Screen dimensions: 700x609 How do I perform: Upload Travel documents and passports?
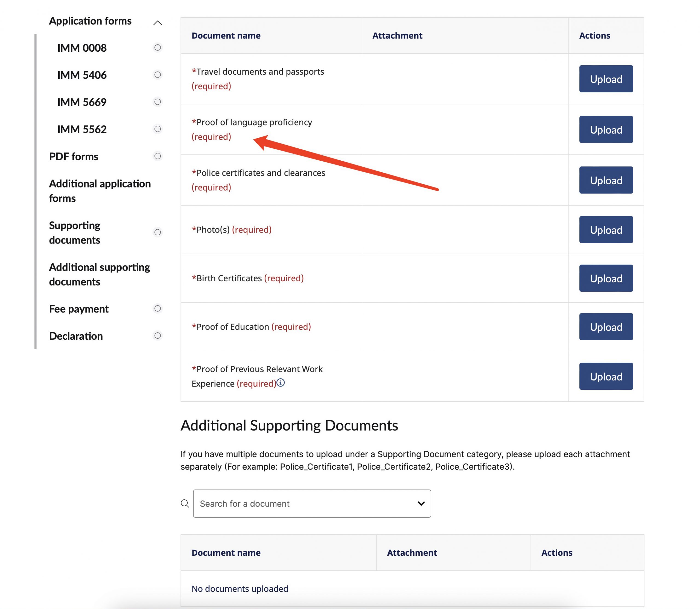[x=606, y=79]
